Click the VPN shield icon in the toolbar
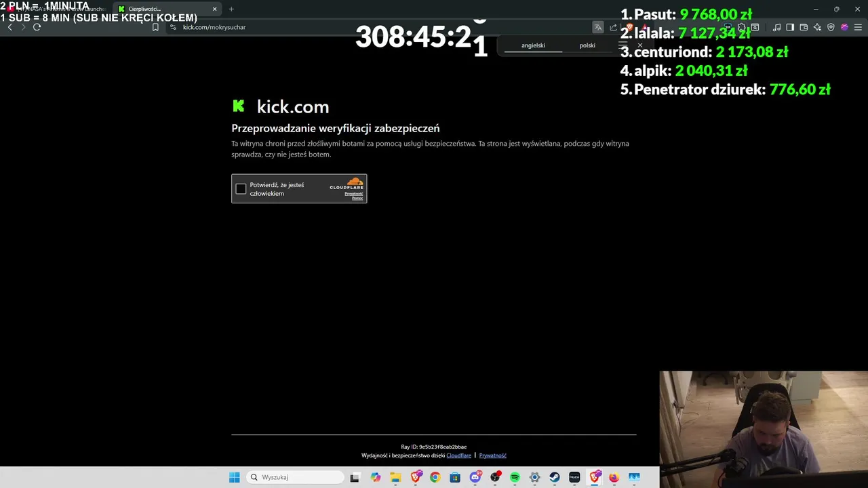The width and height of the screenshot is (868, 488). point(831,27)
